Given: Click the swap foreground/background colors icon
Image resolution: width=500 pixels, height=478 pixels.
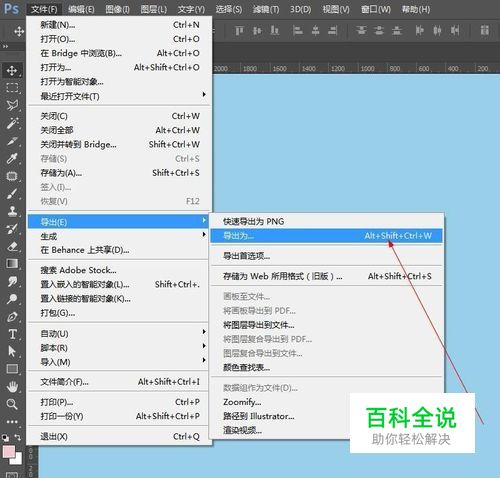Looking at the screenshot, I should 18,437.
